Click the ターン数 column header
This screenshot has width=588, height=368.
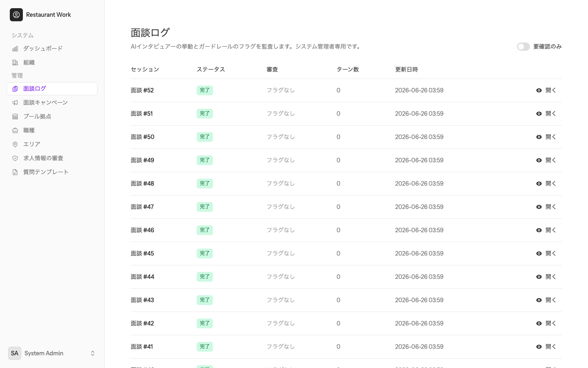click(348, 70)
